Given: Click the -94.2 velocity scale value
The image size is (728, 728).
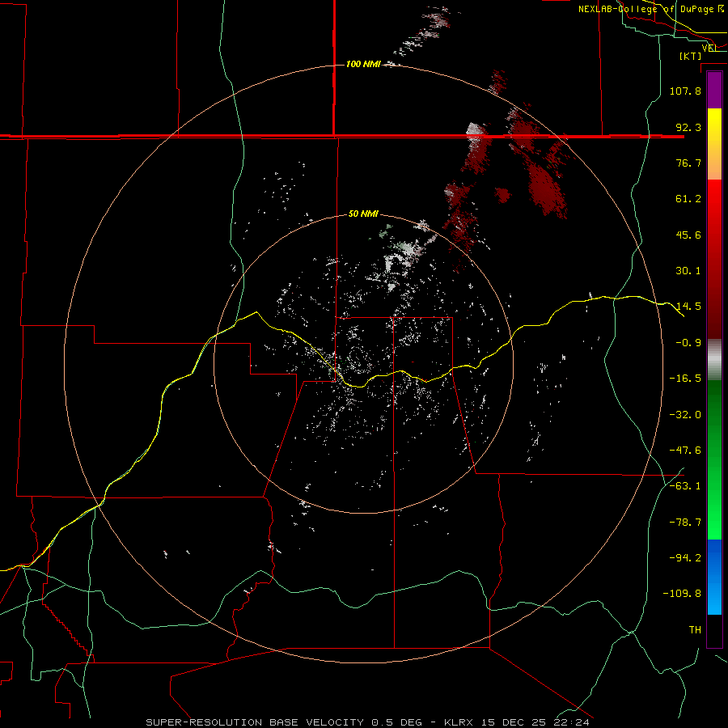Looking at the screenshot, I should (685, 558).
